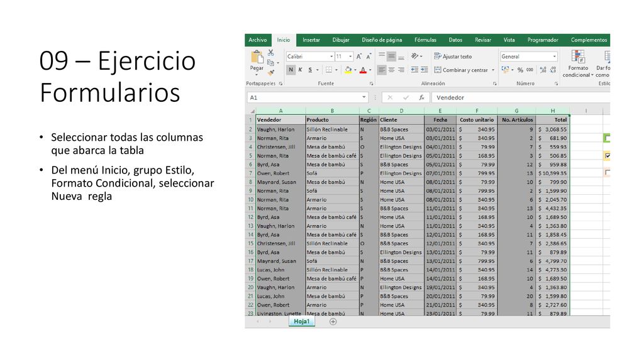Click the Decrease indent icon
Image resolution: width=644 pixels, height=362 pixels.
pyautogui.click(x=414, y=70)
